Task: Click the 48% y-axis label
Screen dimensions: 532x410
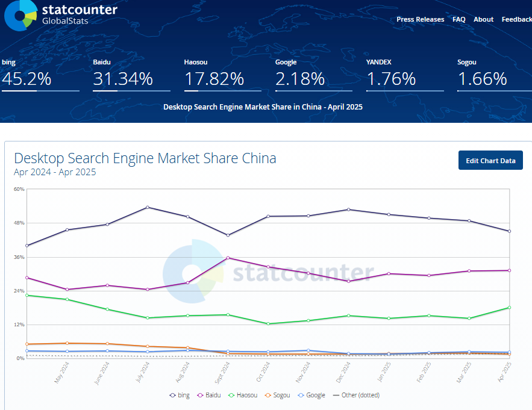Action: pos(19,223)
